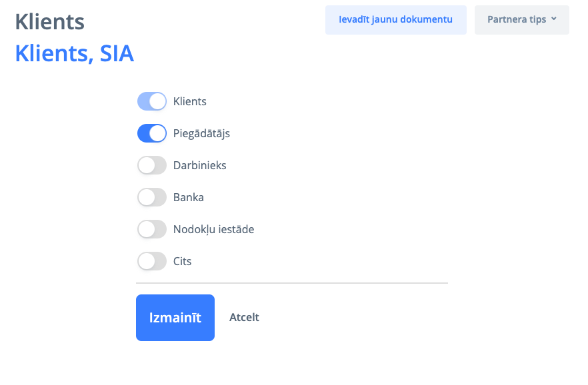Select the Cits text label
Viewport: 588px width, 385px height.
click(x=183, y=262)
